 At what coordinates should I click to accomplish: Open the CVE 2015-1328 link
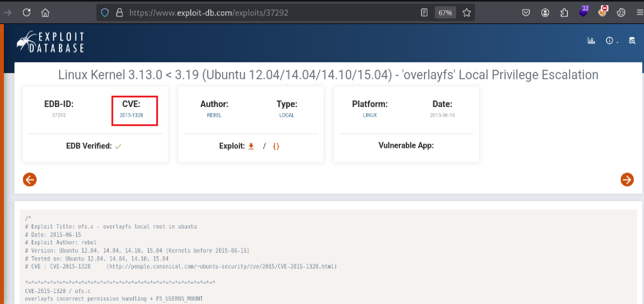131,115
